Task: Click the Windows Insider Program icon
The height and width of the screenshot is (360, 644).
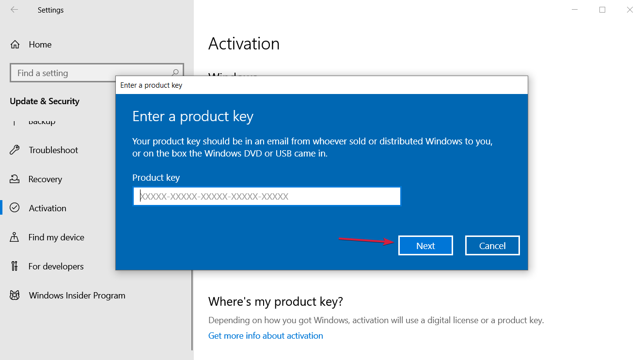Action: point(15,295)
